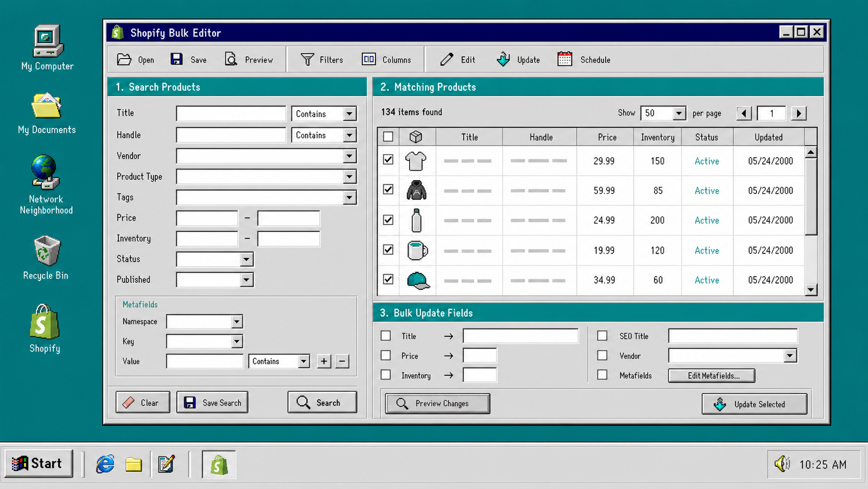The height and width of the screenshot is (489, 868).
Task: Open the Status filter dropdown
Action: coord(214,259)
